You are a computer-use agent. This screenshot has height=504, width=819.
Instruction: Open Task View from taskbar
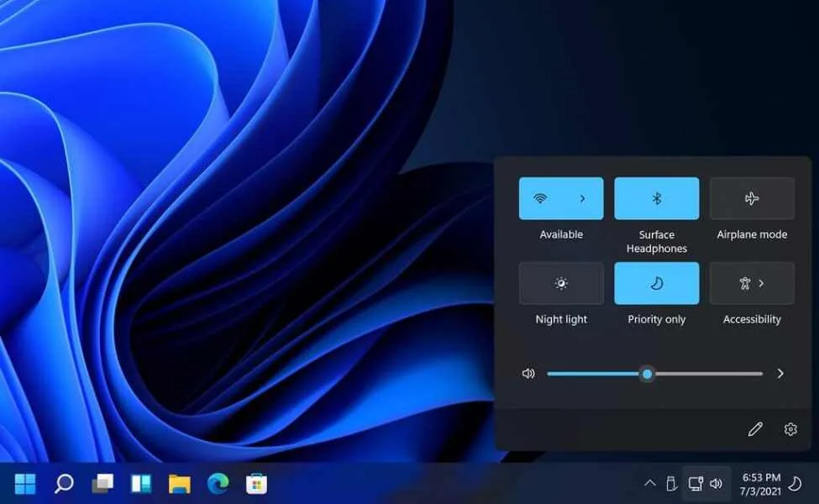[x=102, y=484]
